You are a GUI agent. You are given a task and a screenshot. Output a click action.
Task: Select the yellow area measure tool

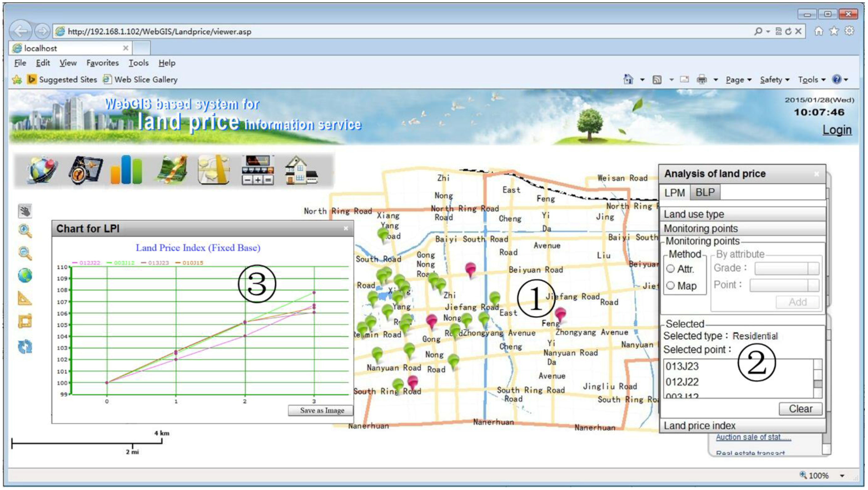tap(25, 321)
